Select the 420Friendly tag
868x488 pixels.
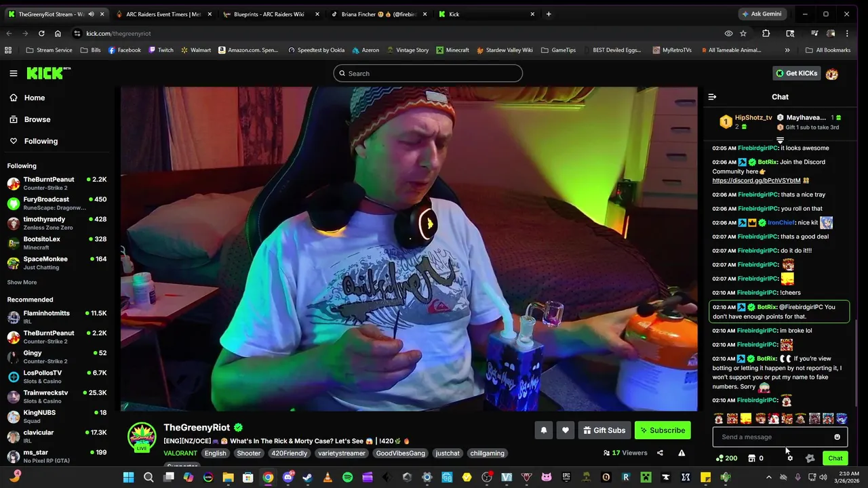(x=289, y=453)
